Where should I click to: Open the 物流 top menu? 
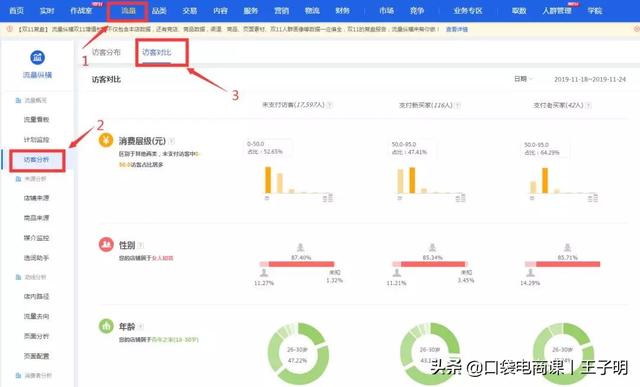(x=312, y=11)
